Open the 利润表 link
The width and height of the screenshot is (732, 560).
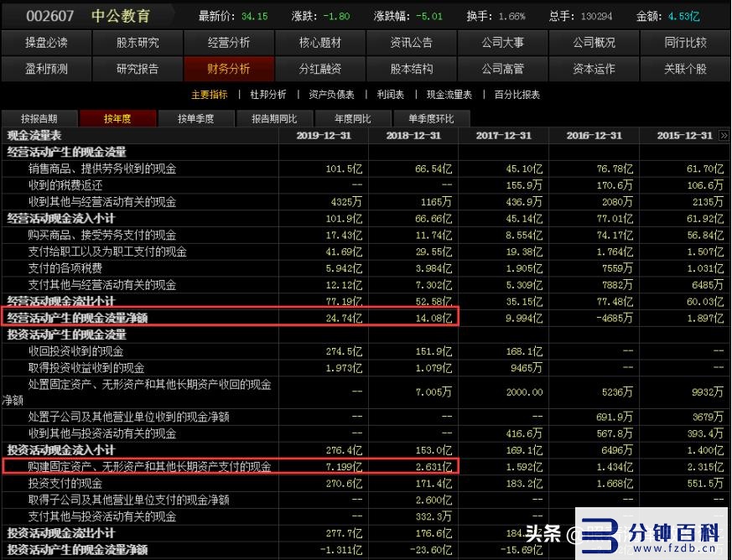pos(390,95)
